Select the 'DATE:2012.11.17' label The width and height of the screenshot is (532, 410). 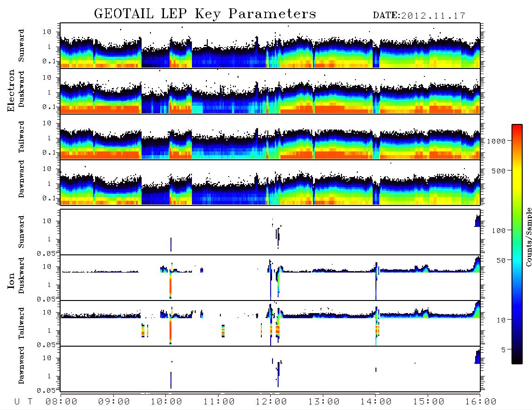point(419,16)
